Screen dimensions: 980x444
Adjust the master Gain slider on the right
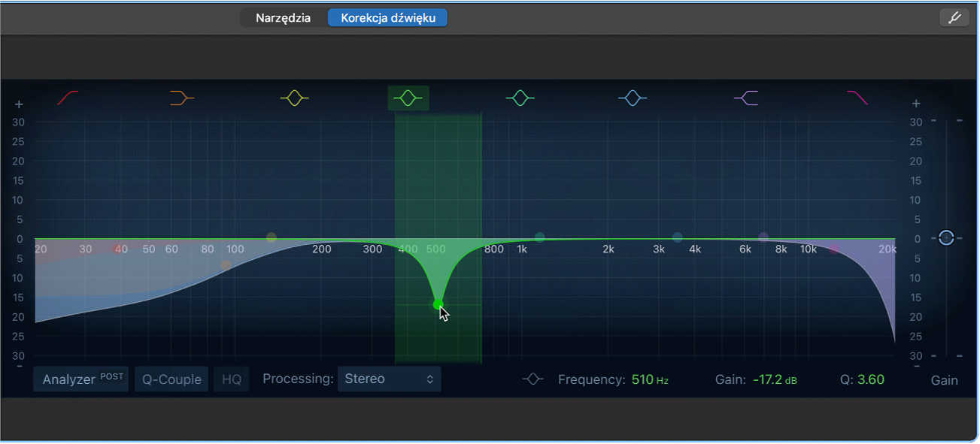pyautogui.click(x=946, y=238)
